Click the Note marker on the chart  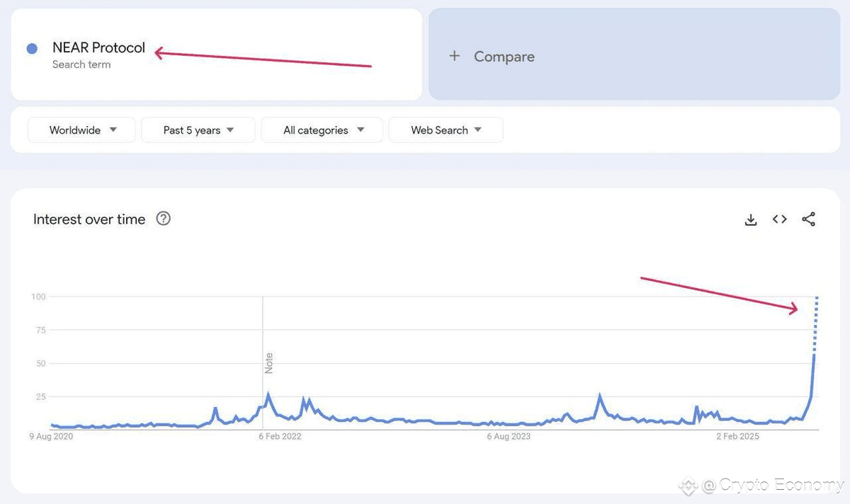coord(268,363)
